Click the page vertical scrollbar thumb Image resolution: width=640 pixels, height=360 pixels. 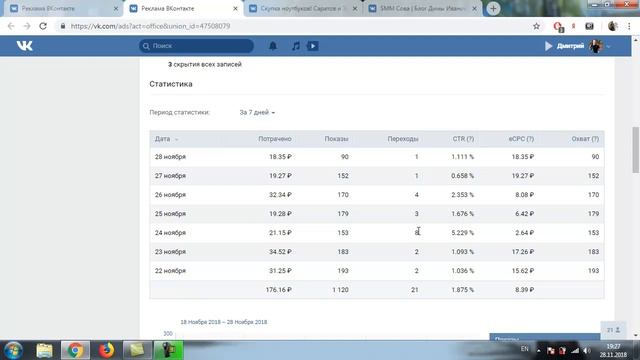pyautogui.click(x=636, y=150)
